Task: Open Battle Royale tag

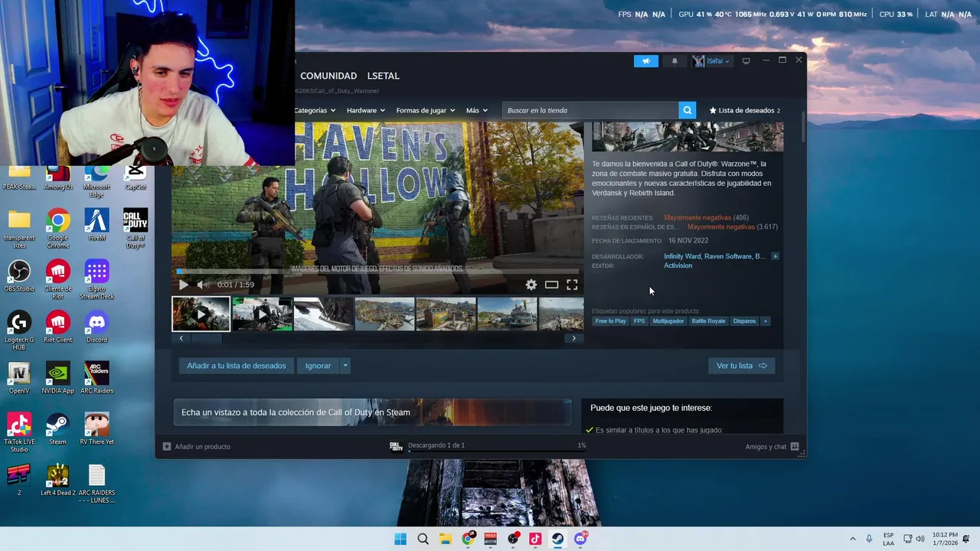Action: click(708, 321)
